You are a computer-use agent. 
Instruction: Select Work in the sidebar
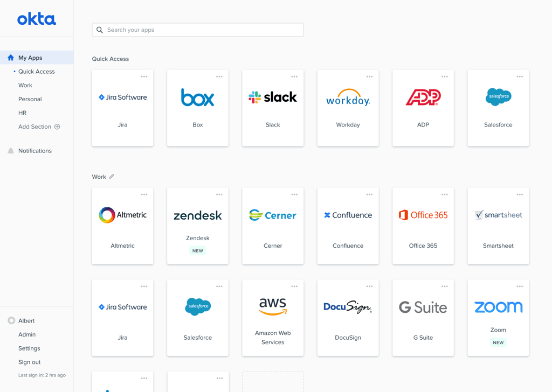click(25, 85)
